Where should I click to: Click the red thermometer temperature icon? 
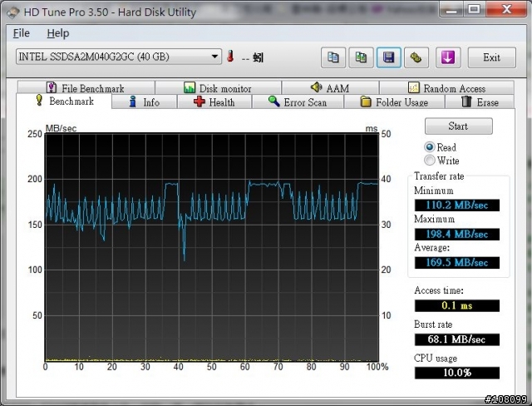(231, 57)
